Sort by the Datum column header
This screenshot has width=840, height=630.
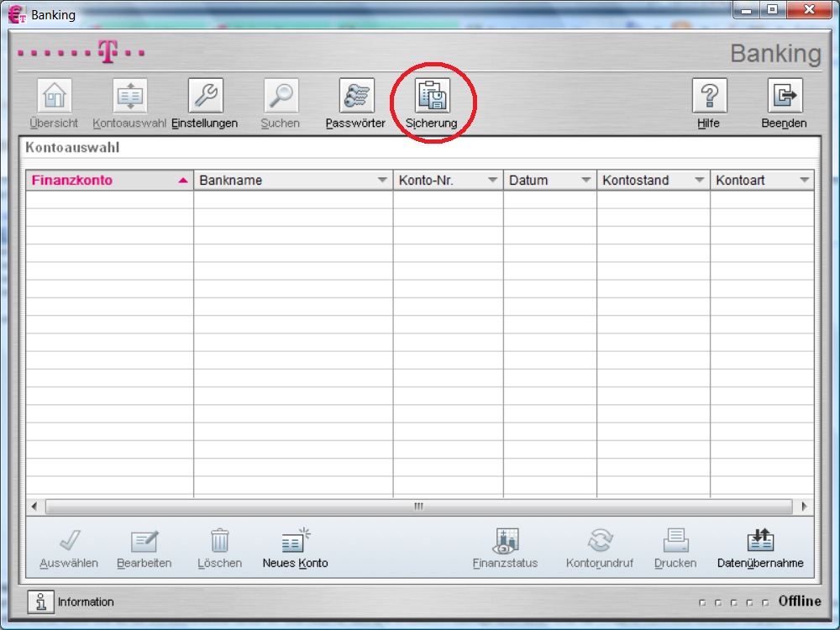[550, 181]
